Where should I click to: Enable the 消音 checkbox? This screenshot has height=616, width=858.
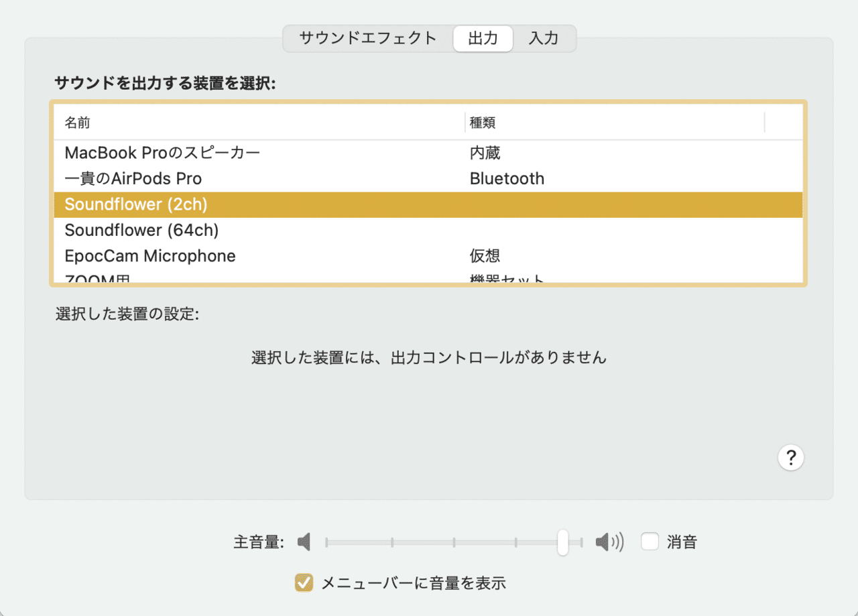tap(649, 541)
